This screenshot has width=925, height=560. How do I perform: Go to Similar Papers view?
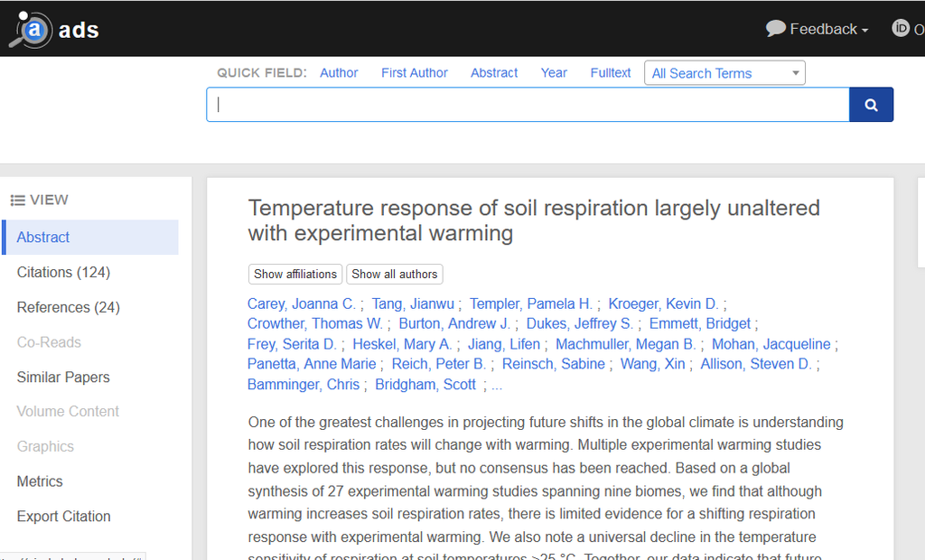[63, 377]
